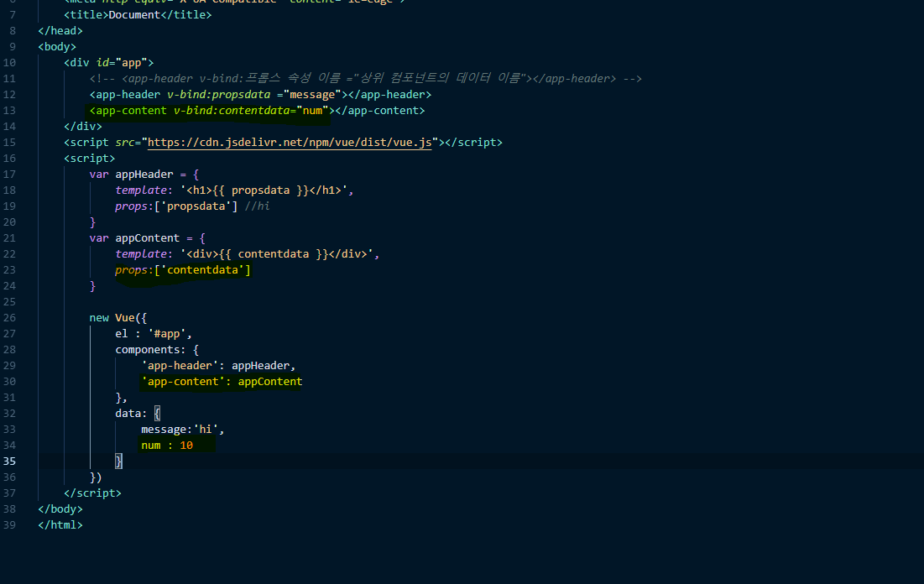The width and height of the screenshot is (924, 584).
Task: Click the closing </script> tag on line 37
Action: click(x=92, y=493)
